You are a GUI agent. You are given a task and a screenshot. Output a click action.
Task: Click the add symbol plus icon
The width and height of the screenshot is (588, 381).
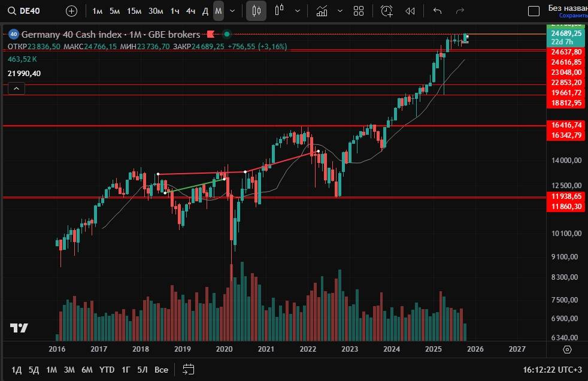pos(71,11)
